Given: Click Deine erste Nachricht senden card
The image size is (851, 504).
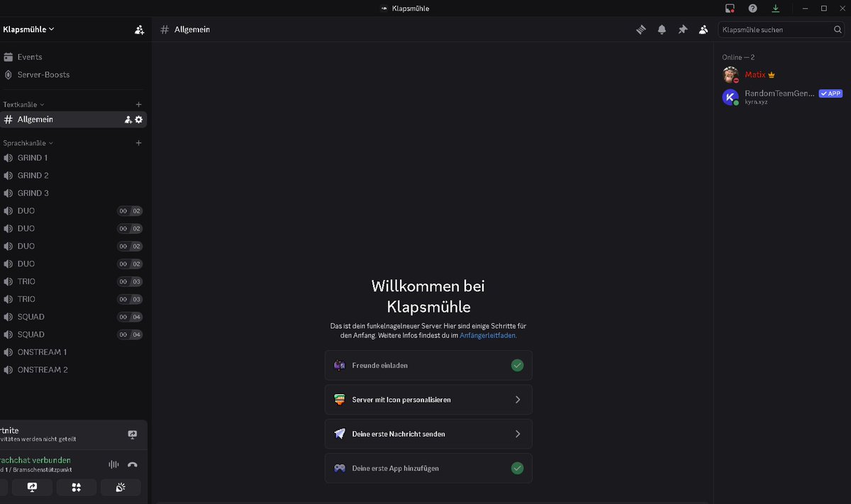Looking at the screenshot, I should (428, 434).
